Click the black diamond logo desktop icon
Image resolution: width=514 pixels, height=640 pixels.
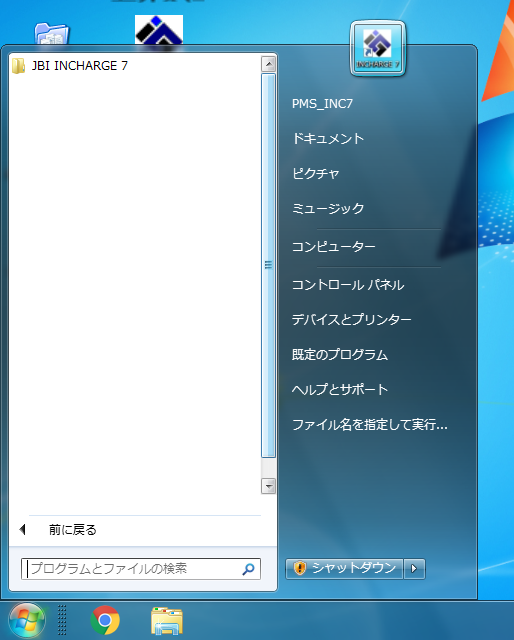[159, 29]
